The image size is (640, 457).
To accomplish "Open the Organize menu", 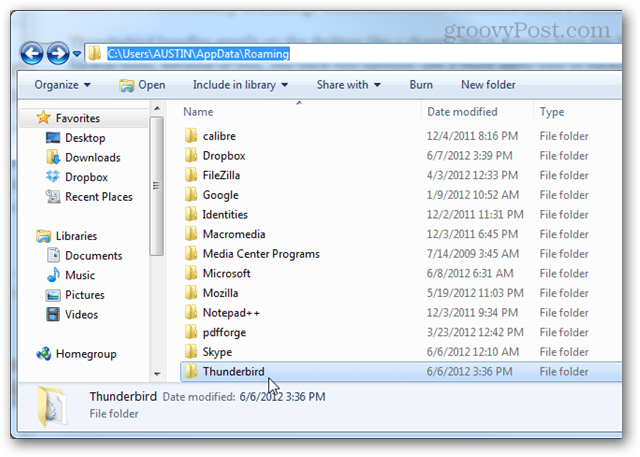I will pos(62,85).
